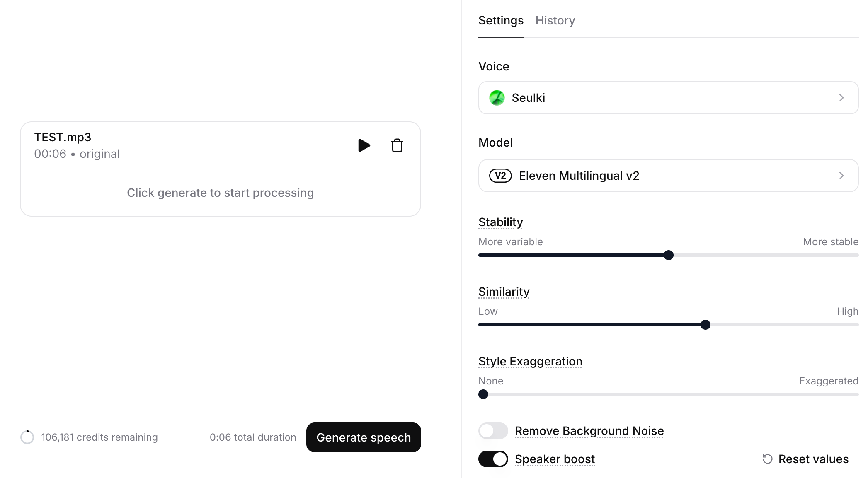Open the Voice selection box
This screenshot has height=478, width=868.
(668, 98)
